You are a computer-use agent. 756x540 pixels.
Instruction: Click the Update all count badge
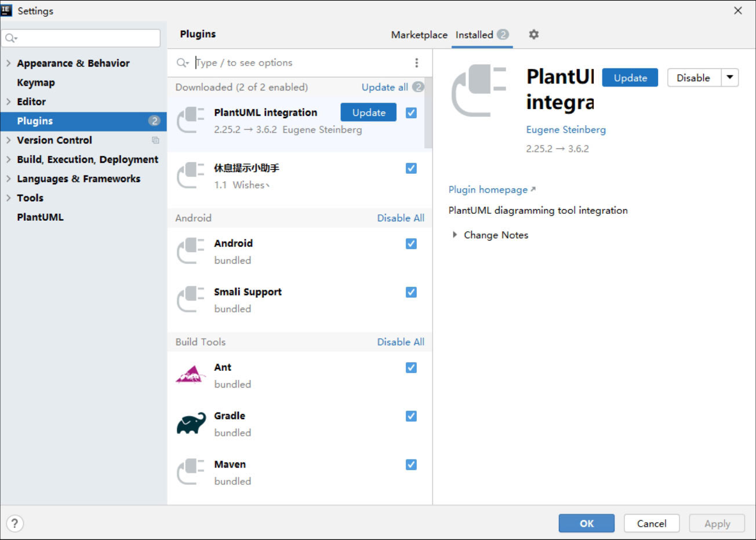(418, 87)
